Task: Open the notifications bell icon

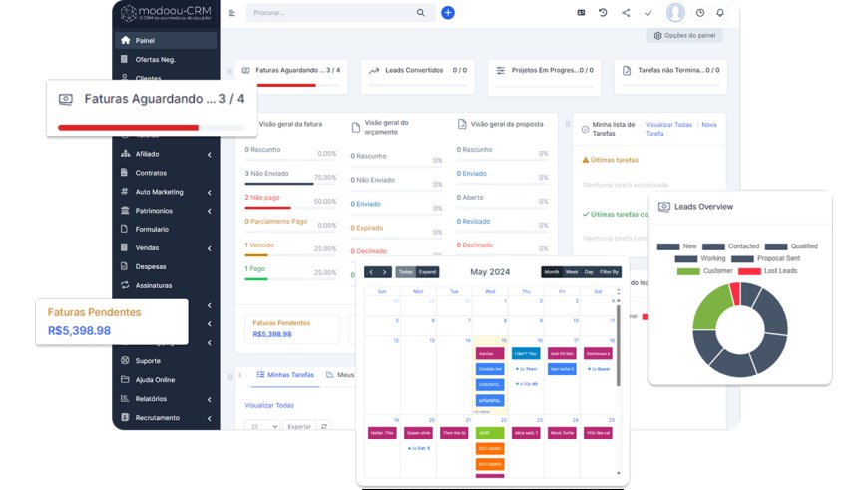Action: click(720, 13)
